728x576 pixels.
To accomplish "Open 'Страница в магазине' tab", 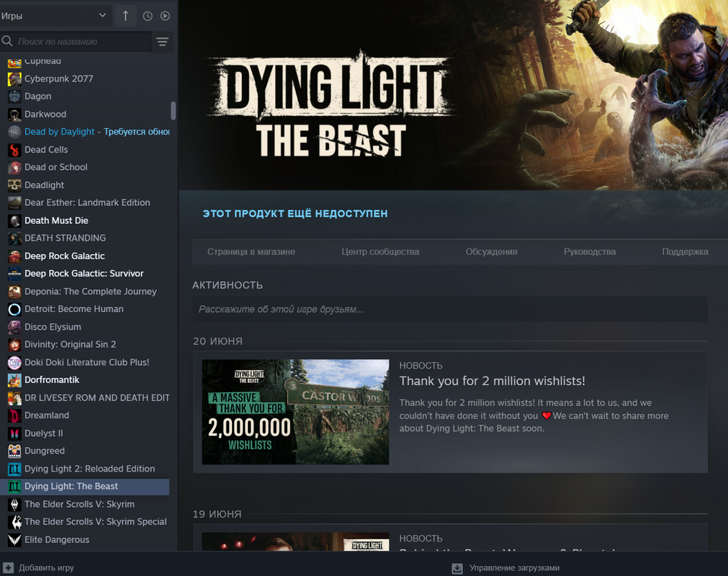I will [x=251, y=251].
